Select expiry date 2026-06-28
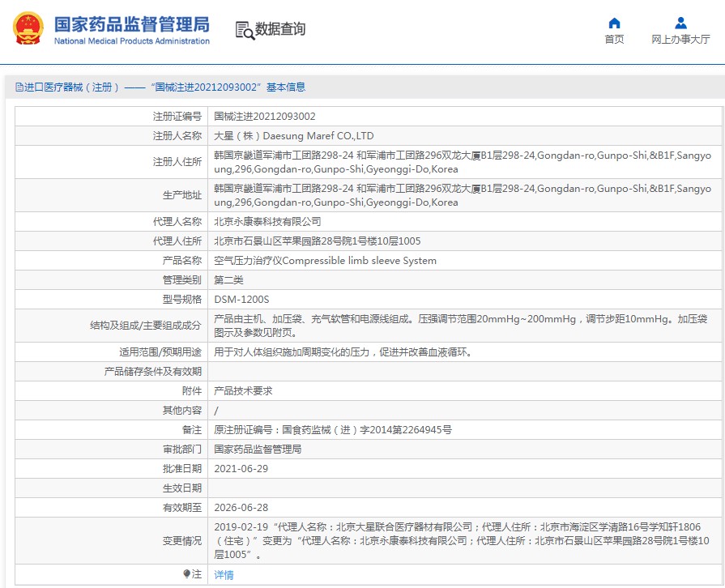 pyautogui.click(x=241, y=508)
